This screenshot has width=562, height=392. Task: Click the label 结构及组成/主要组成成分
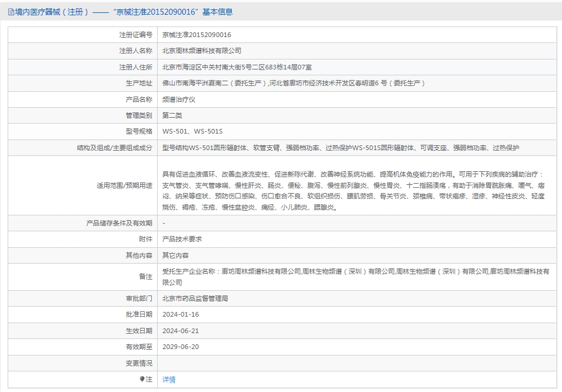(114, 148)
